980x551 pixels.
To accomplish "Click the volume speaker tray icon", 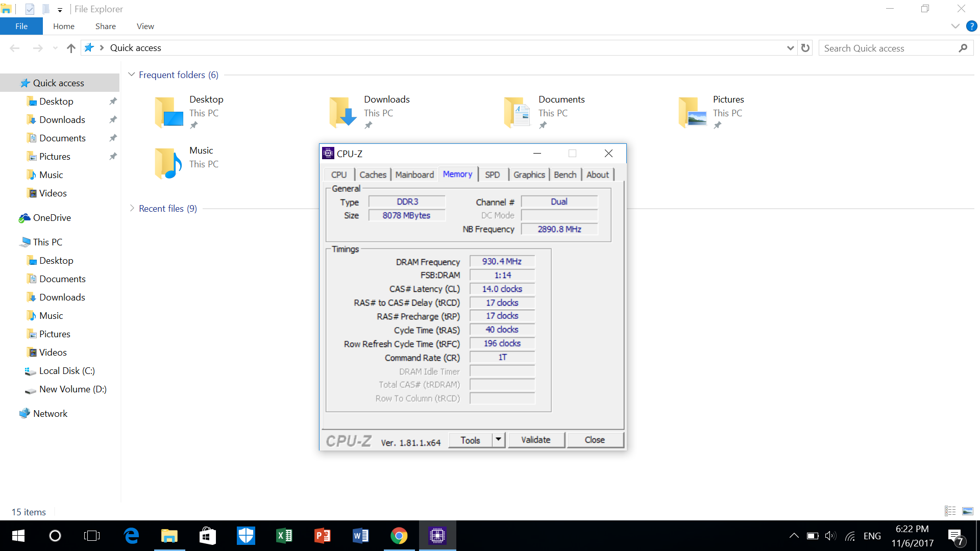I will point(830,536).
